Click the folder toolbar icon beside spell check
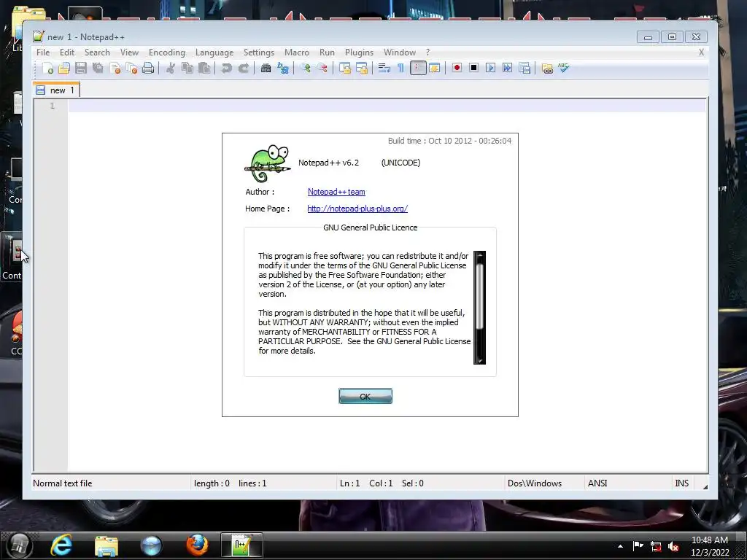Screen dimensions: 747x560 pyautogui.click(x=547, y=68)
